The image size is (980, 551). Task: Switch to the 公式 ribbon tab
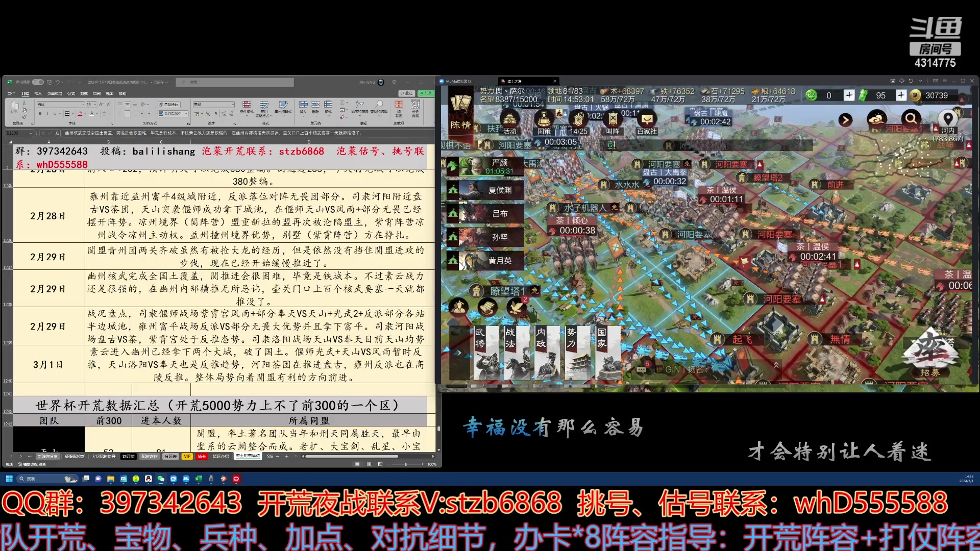[71, 93]
